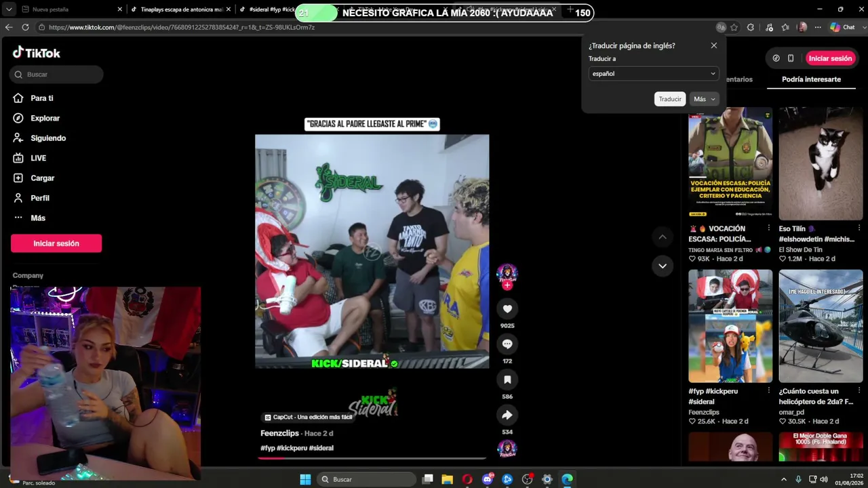Follow Feenzclips with the plus badge
The image size is (868, 488).
pos(507,285)
